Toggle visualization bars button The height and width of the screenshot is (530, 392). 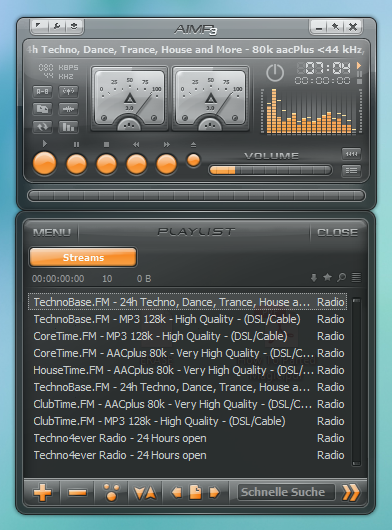click(68, 127)
